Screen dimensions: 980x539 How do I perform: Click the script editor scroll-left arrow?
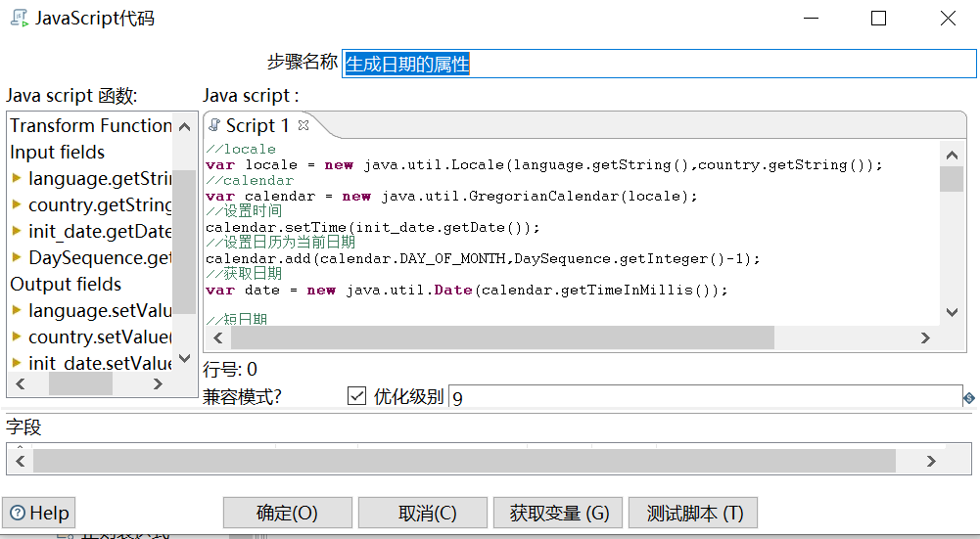(x=218, y=337)
